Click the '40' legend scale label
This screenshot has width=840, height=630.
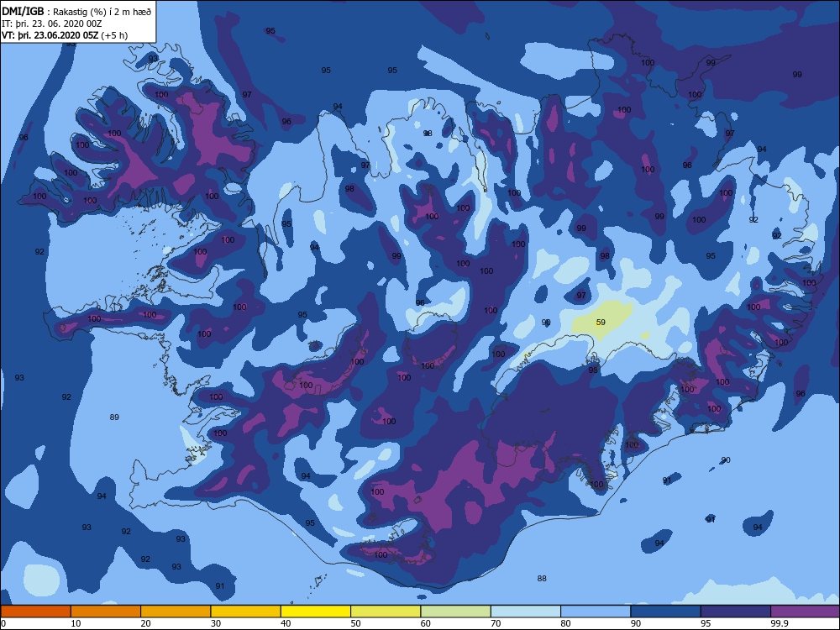click(x=286, y=623)
